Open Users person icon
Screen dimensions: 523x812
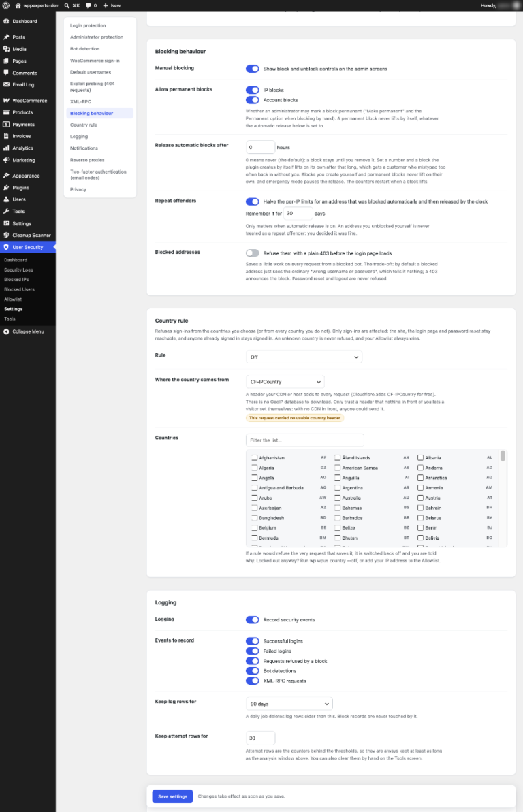6,199
